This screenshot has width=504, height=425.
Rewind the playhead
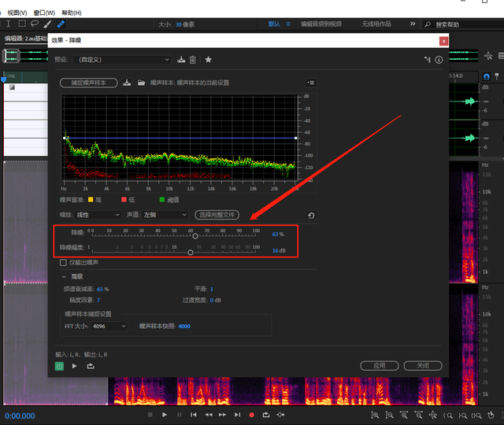tap(209, 415)
